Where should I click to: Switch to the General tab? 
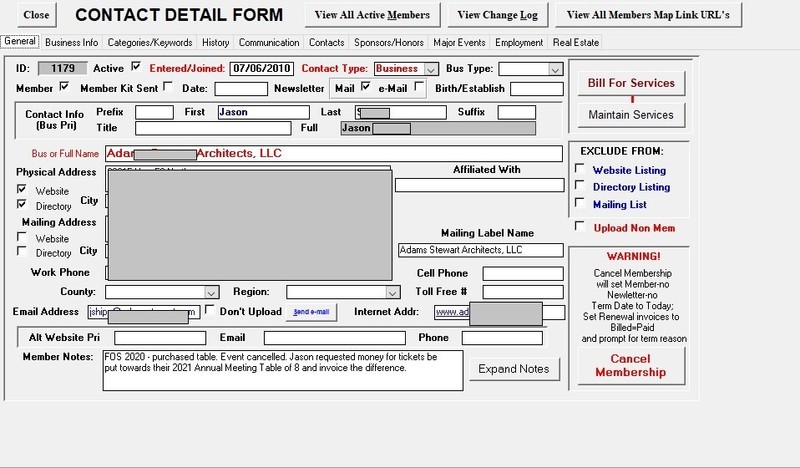(x=20, y=41)
